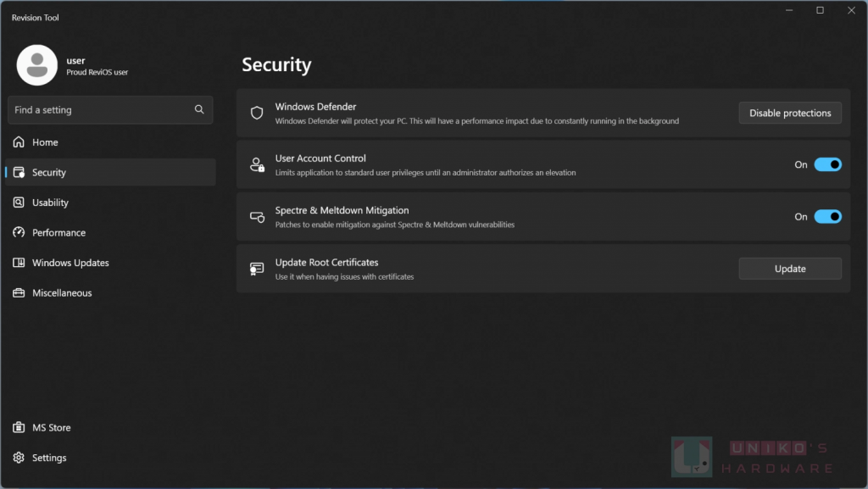
Task: Click the Revision Tool window title
Action: click(x=35, y=18)
